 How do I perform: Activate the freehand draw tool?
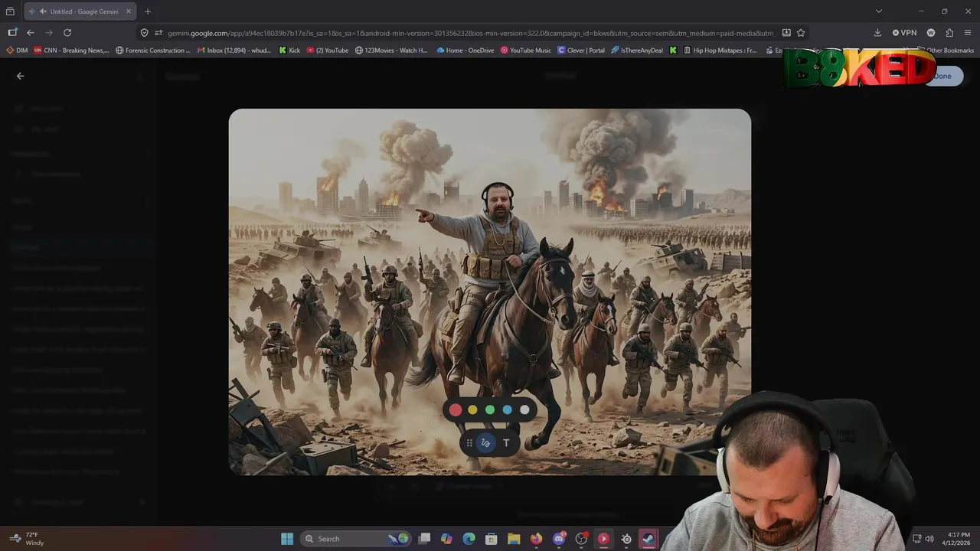[485, 443]
